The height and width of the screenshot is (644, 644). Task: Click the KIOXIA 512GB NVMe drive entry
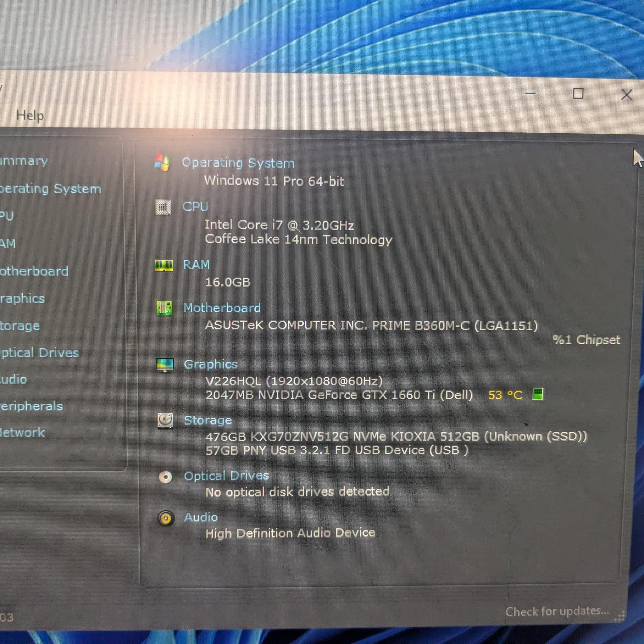(396, 436)
